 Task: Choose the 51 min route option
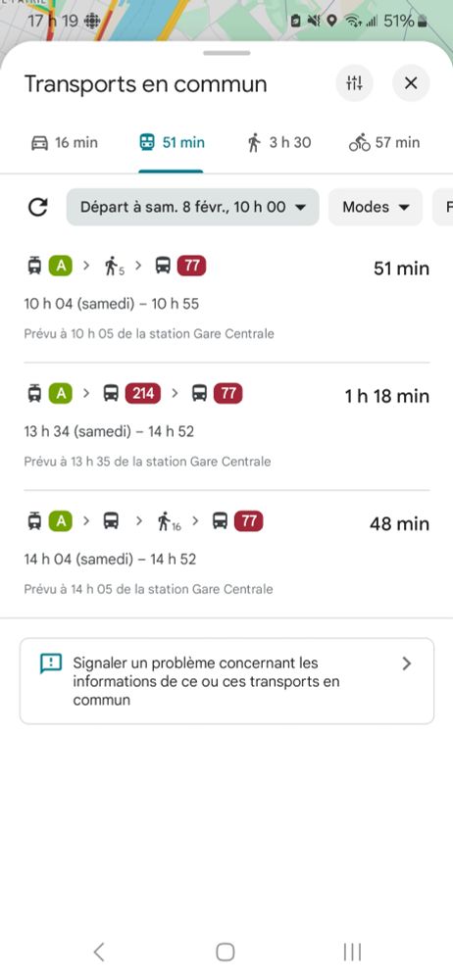pos(226,298)
